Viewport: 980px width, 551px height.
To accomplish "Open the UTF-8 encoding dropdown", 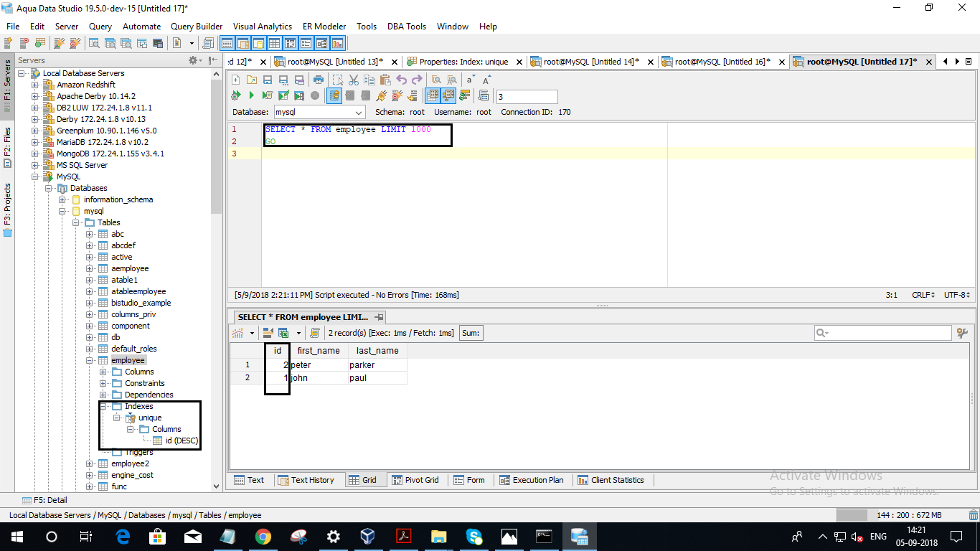I will tap(957, 295).
